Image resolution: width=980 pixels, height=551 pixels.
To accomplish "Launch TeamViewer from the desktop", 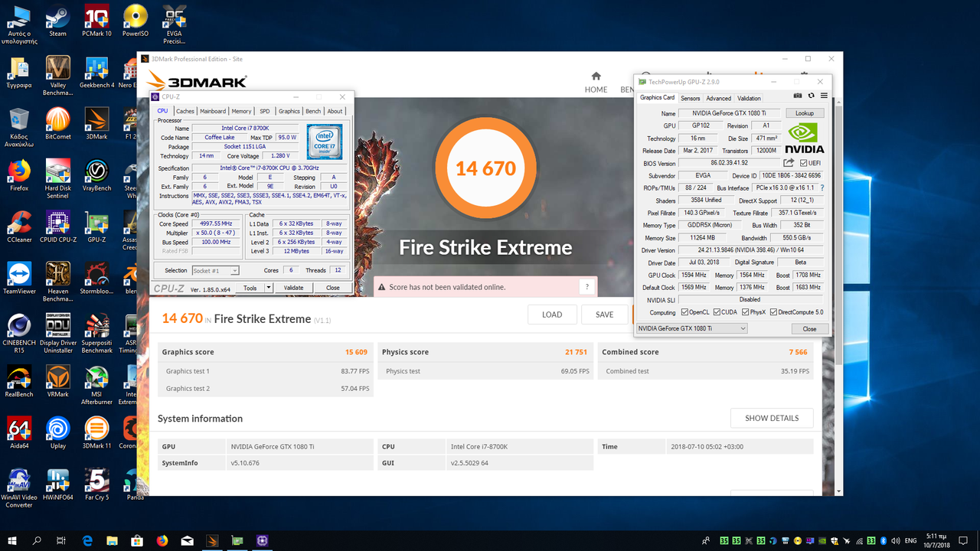I will coord(19,279).
